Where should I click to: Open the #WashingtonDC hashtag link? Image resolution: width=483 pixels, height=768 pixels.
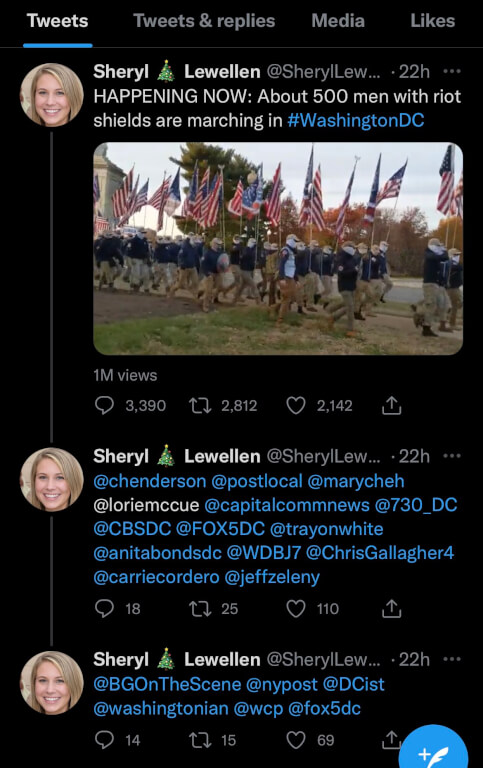pos(356,120)
